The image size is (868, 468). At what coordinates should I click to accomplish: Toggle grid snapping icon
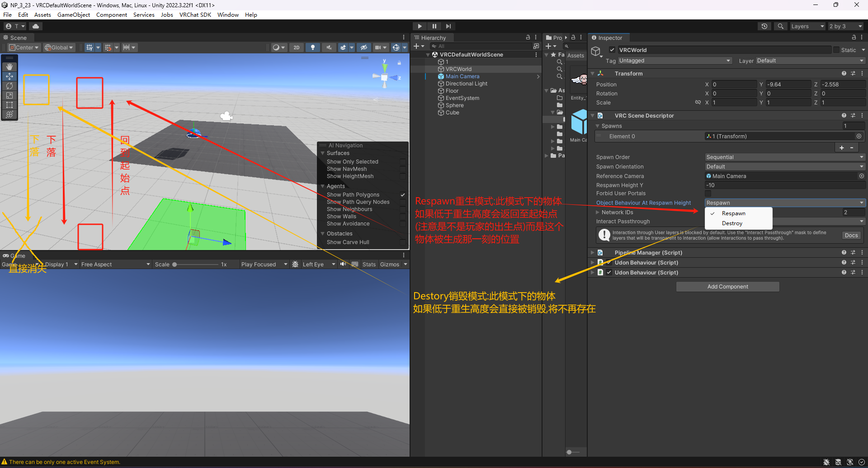108,47
